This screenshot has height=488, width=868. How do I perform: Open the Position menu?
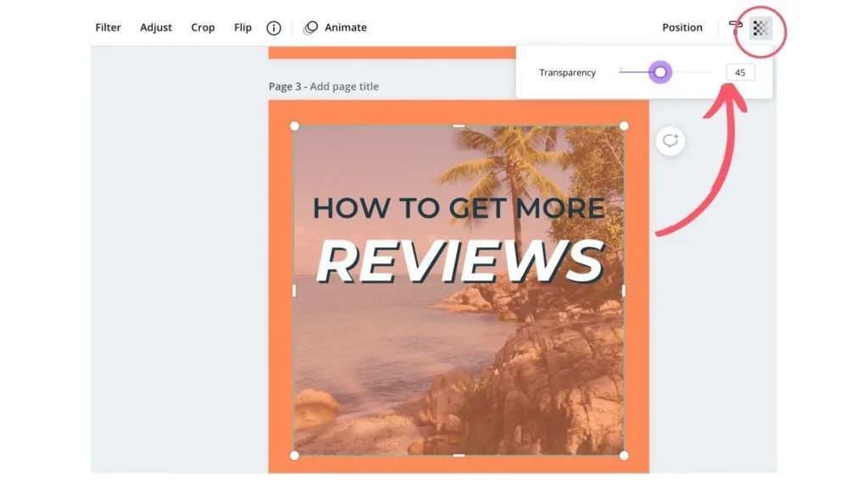(682, 27)
